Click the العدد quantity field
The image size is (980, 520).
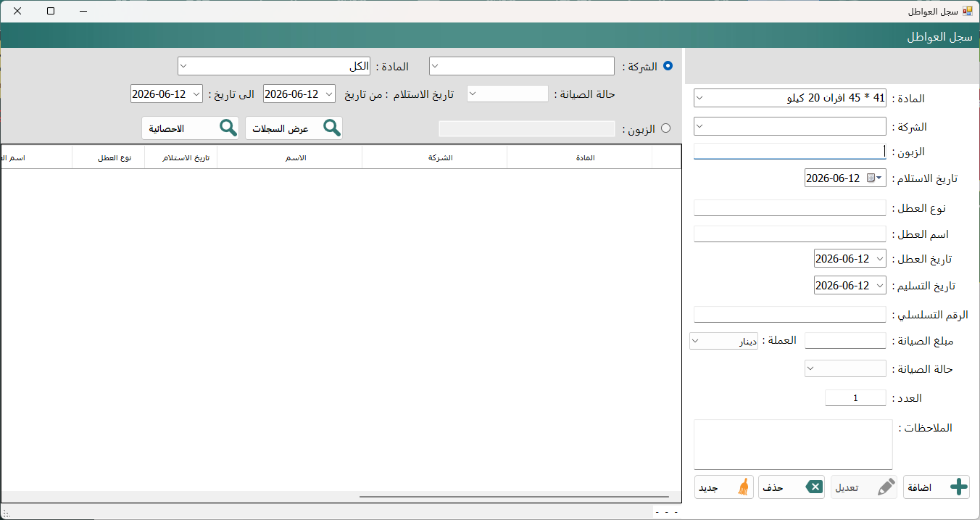(x=855, y=398)
